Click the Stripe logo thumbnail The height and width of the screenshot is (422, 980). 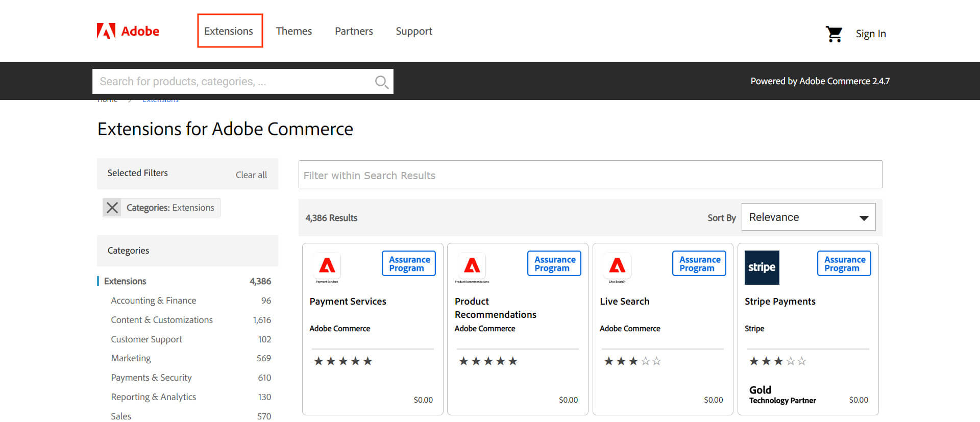(762, 267)
